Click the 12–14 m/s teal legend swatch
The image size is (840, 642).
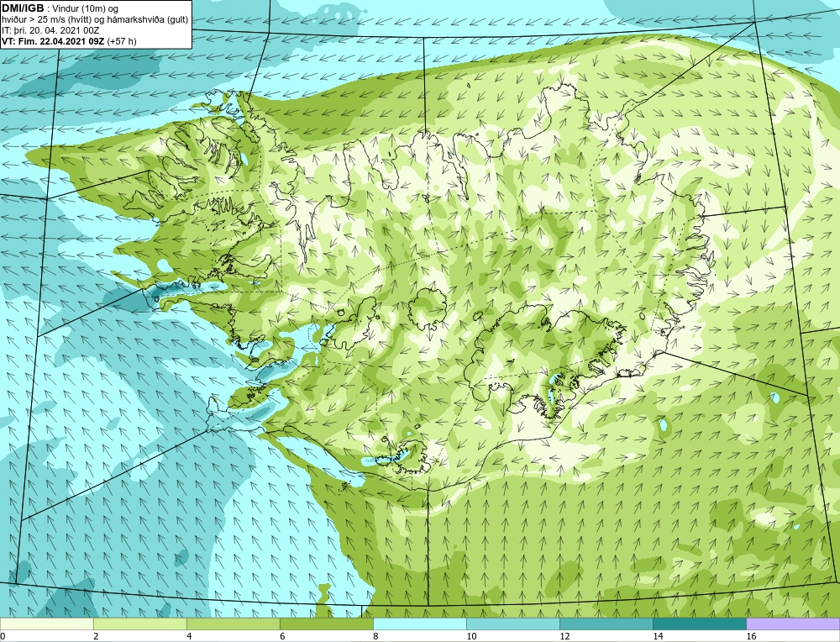click(x=606, y=624)
